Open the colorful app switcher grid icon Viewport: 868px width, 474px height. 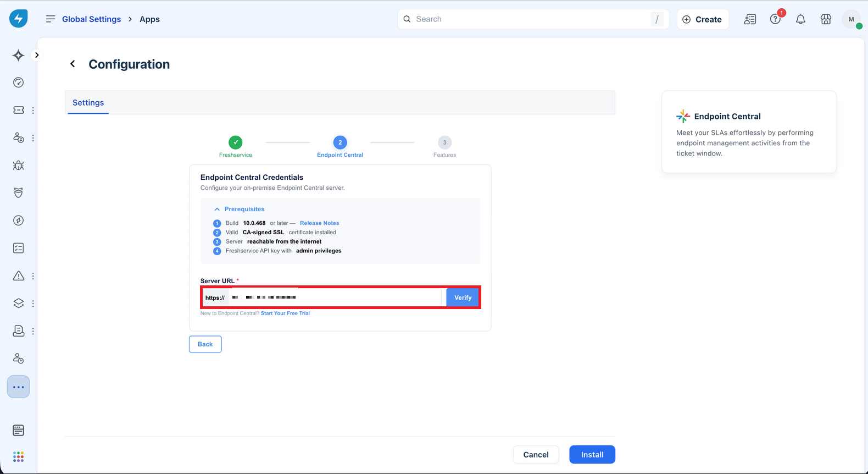point(18,456)
